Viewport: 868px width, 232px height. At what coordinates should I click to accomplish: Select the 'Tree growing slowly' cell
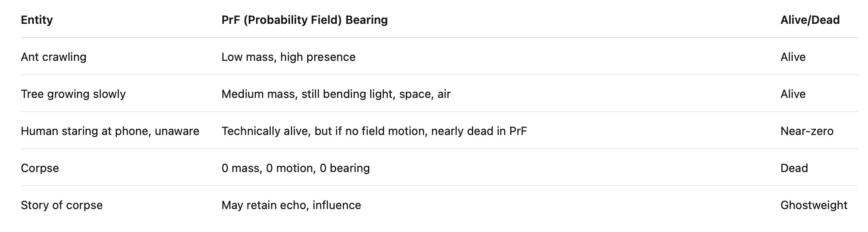(73, 94)
